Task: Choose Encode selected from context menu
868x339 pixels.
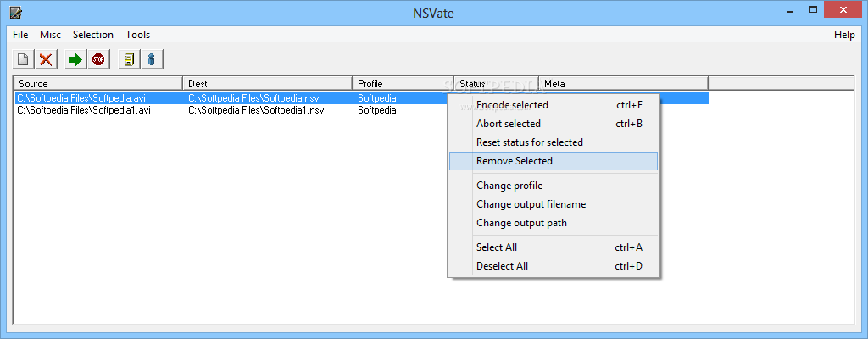Action: coord(553,105)
